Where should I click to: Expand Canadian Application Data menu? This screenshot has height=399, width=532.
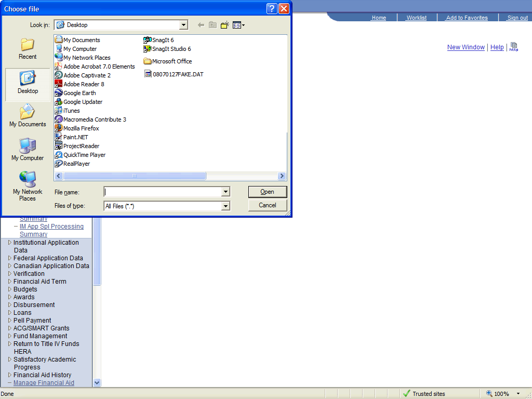pos(48,265)
